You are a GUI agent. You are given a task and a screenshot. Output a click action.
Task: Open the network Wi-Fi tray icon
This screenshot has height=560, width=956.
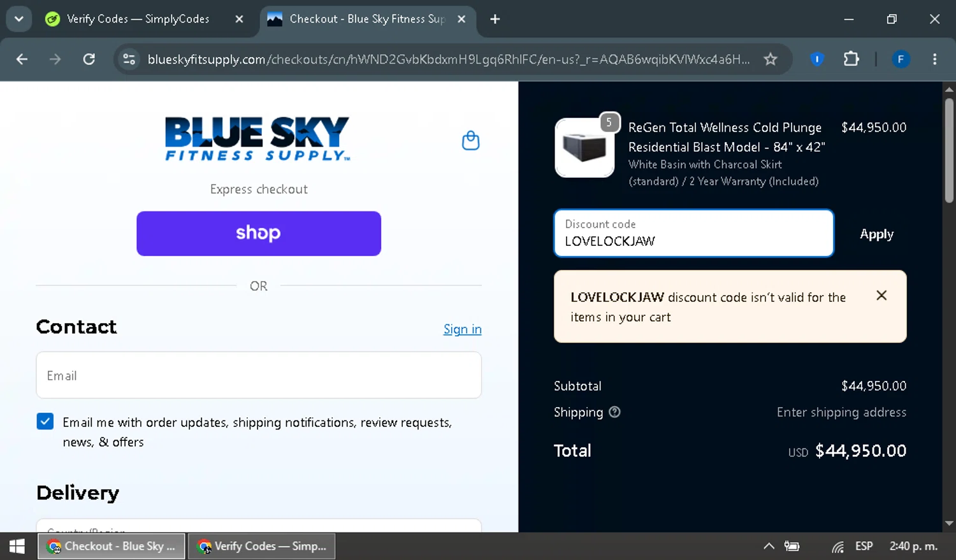837,547
